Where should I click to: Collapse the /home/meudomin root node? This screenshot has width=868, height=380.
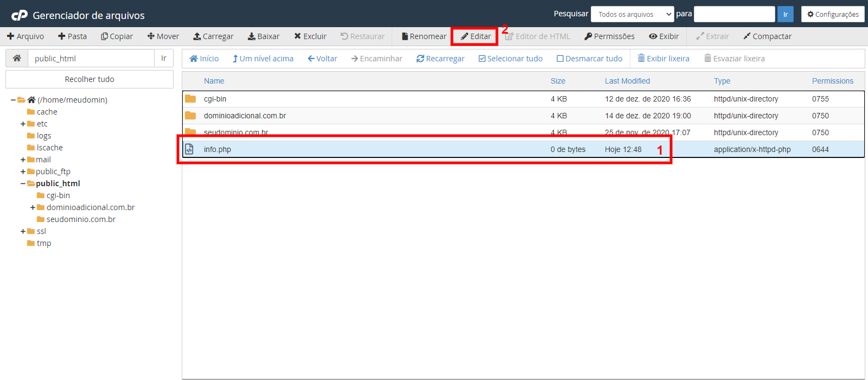tap(13, 100)
